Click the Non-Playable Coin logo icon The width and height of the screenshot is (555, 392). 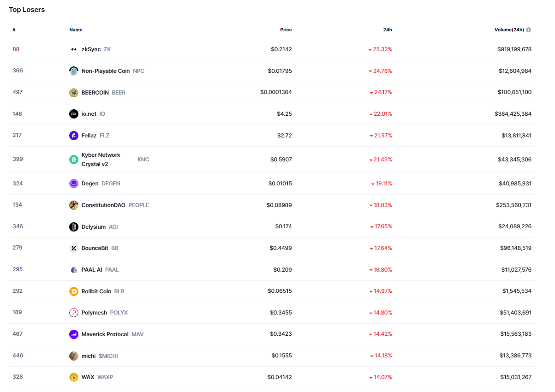(74, 71)
